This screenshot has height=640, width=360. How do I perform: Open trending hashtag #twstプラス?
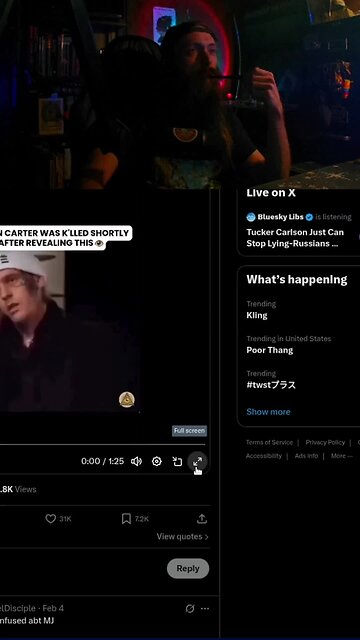point(271,385)
